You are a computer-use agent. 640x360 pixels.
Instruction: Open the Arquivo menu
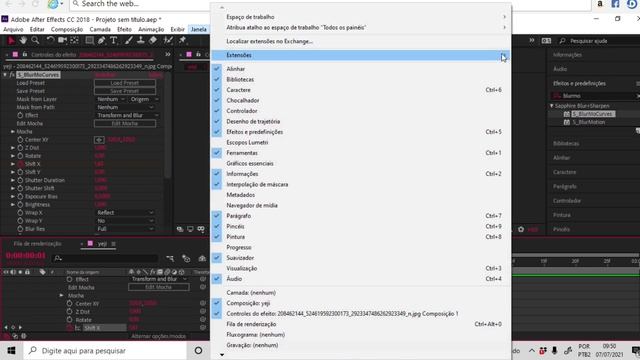13,29
